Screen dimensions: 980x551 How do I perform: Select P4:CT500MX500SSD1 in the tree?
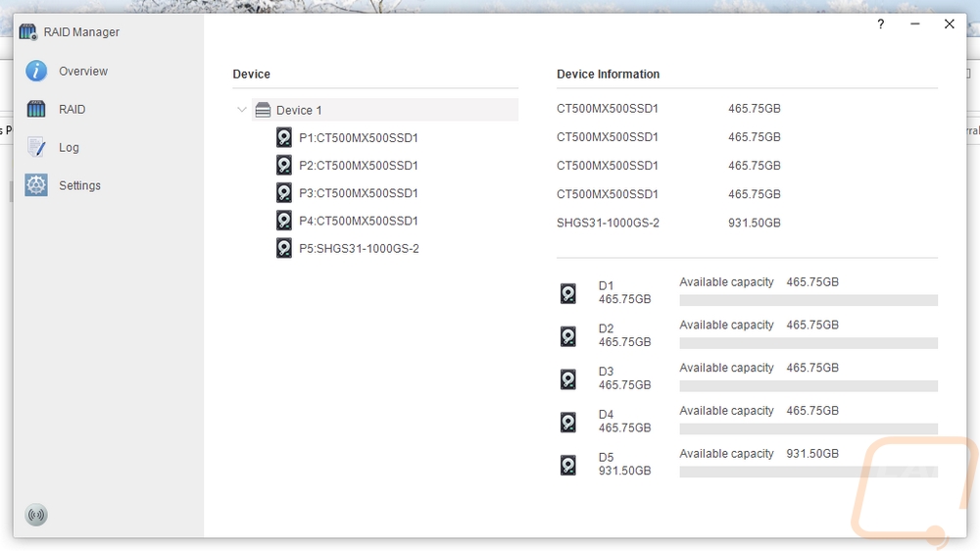point(358,221)
